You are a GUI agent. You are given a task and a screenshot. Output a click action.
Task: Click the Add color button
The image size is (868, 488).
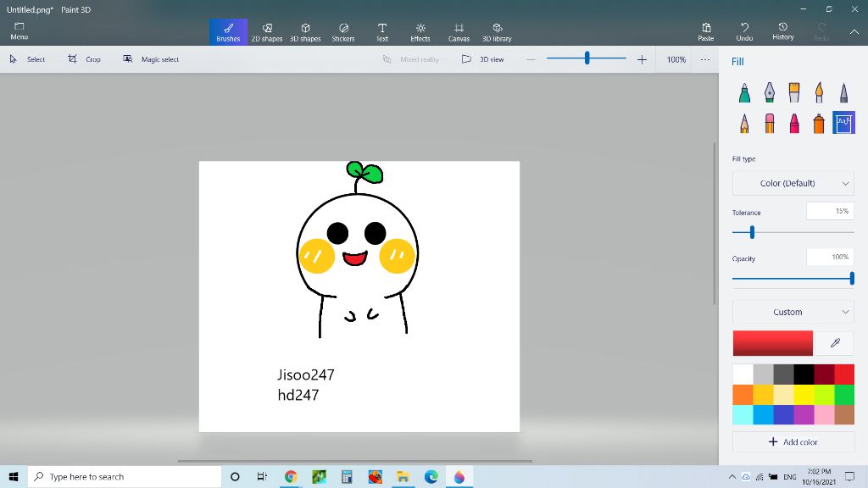[x=793, y=442]
